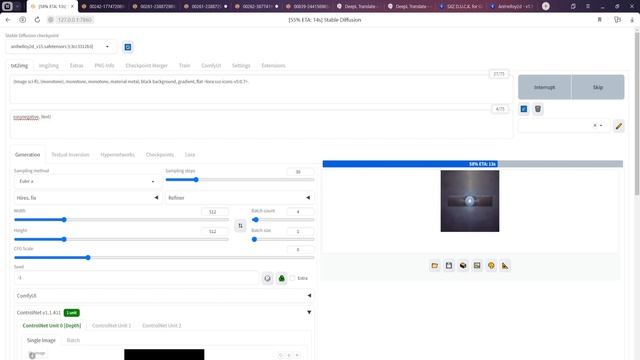Expand the ComfyUI accordion
The width and height of the screenshot is (640, 360).
point(164,296)
